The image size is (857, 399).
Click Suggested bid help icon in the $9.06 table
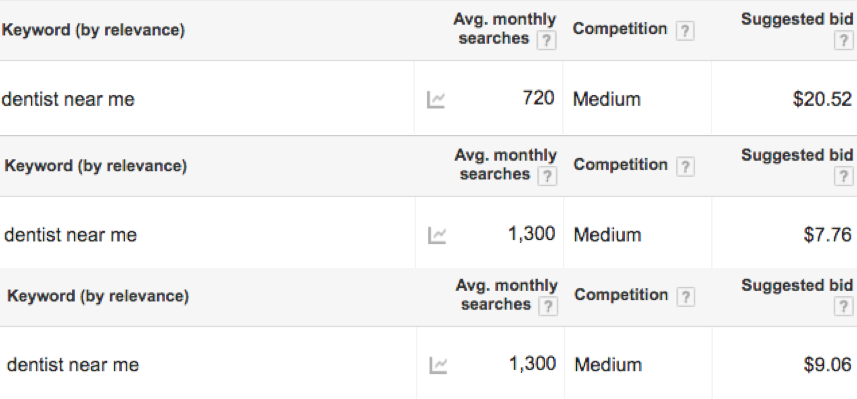point(843,306)
